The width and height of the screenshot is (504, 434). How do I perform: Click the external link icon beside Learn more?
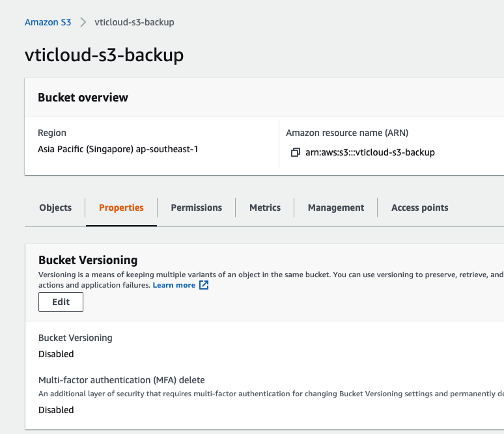click(x=204, y=285)
